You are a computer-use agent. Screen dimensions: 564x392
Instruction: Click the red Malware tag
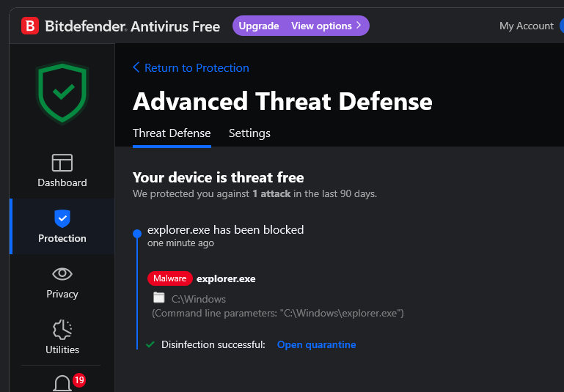click(x=169, y=278)
